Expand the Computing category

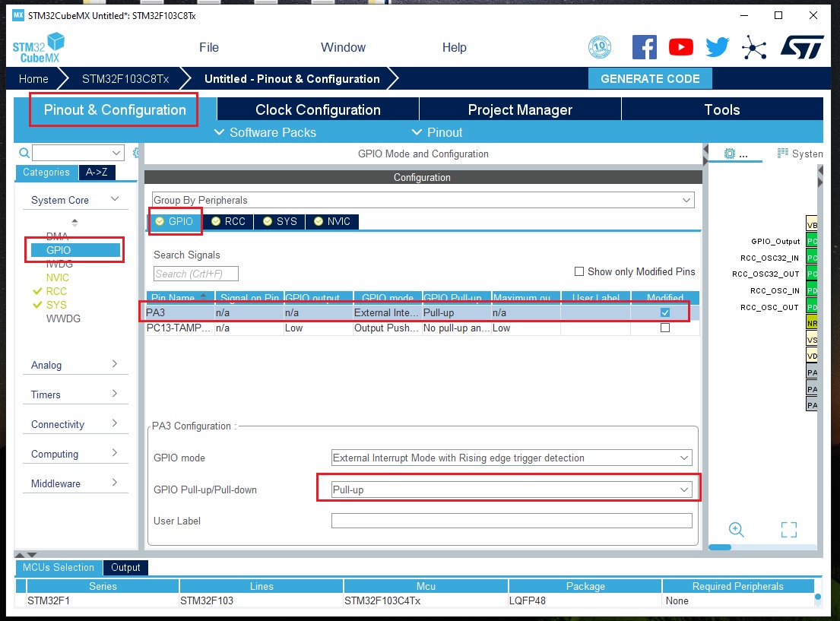(115, 453)
